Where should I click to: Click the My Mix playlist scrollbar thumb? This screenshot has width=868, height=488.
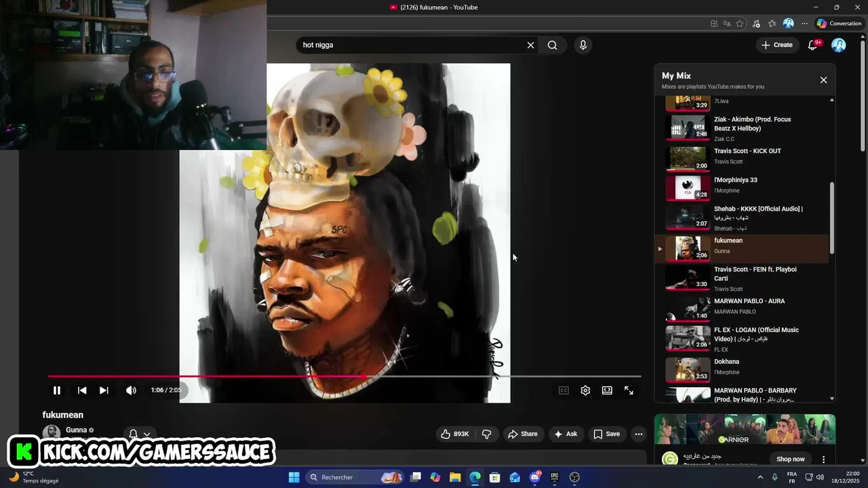pos(832,218)
